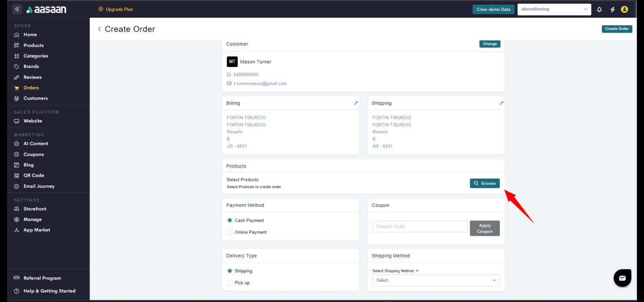Click the Coupon Code input field
The image size is (644, 302).
(420, 226)
